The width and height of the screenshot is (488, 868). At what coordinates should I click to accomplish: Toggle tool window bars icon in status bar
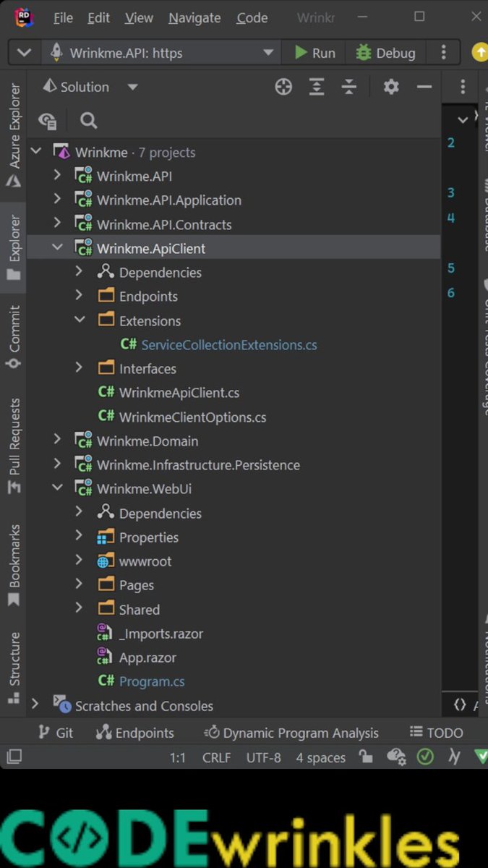click(x=14, y=757)
